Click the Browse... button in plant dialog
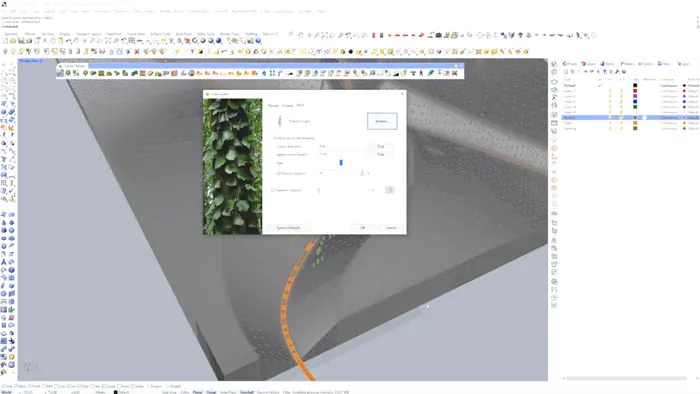This screenshot has height=394, width=700. click(x=382, y=121)
